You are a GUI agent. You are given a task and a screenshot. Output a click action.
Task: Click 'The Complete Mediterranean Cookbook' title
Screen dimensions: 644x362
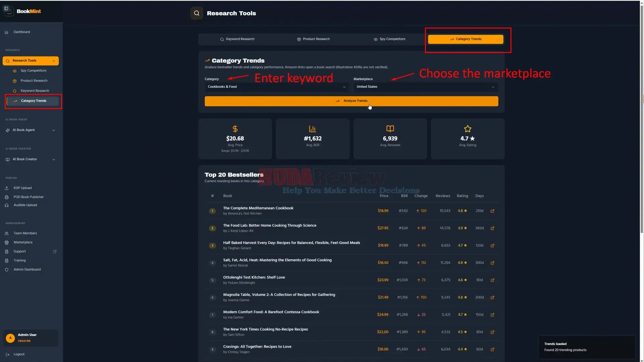258,208
